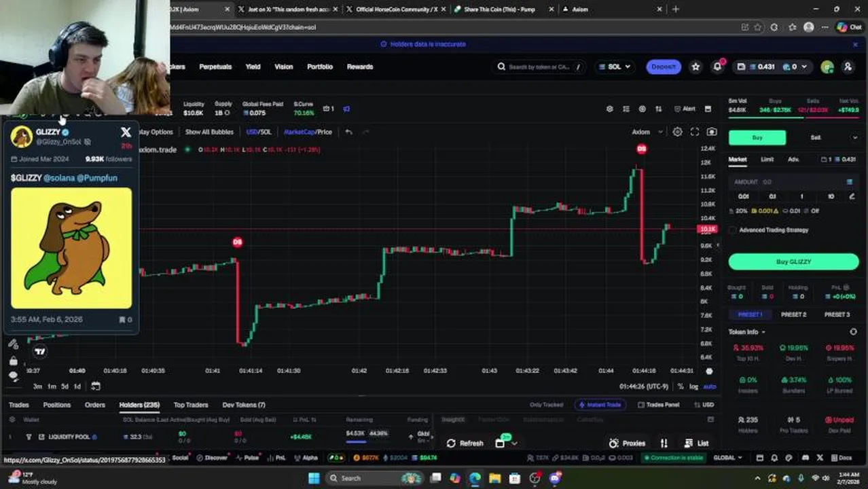Image resolution: width=868 pixels, height=489 pixels.
Task: Click the first gear icon in token toolbar
Action: [x=609, y=109]
